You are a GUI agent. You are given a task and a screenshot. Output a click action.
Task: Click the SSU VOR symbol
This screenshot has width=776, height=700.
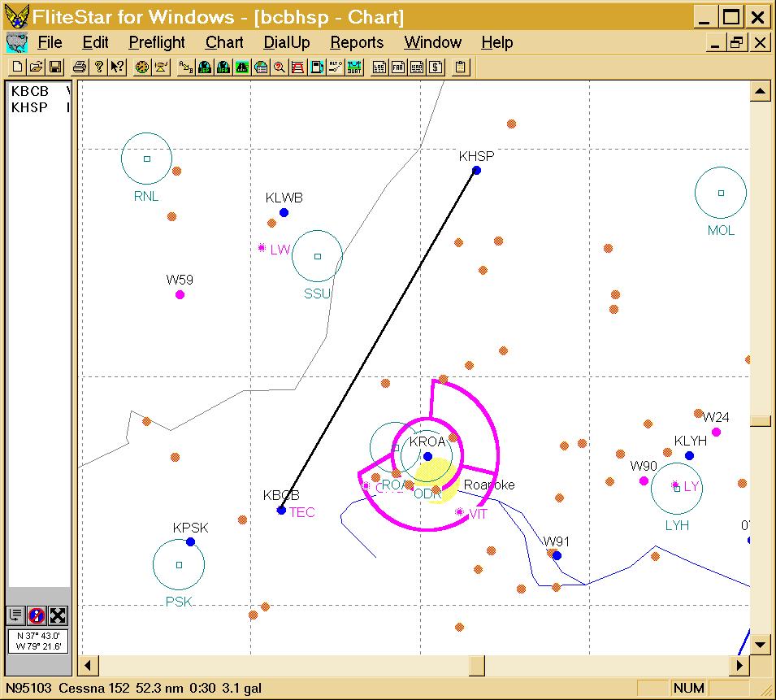coord(317,256)
